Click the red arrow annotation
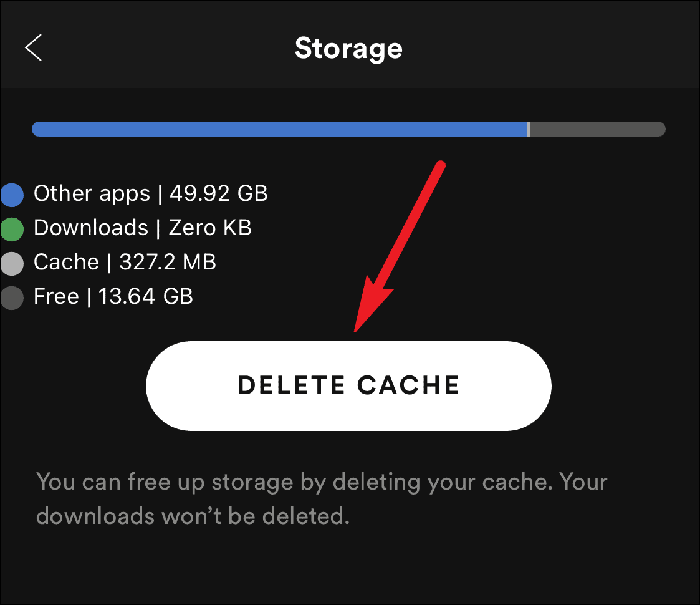700x605 pixels. 400,246
